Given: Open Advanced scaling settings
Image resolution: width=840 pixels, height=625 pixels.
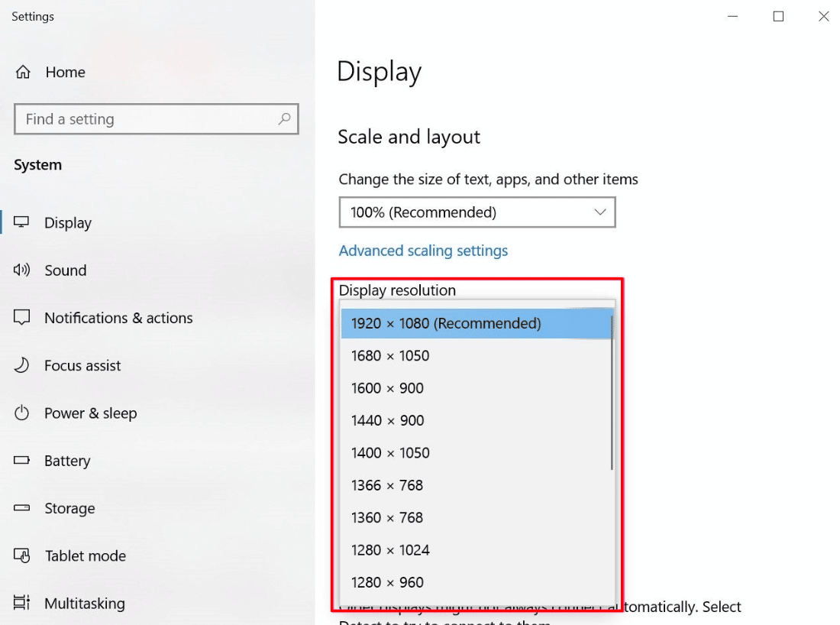Looking at the screenshot, I should (x=423, y=250).
